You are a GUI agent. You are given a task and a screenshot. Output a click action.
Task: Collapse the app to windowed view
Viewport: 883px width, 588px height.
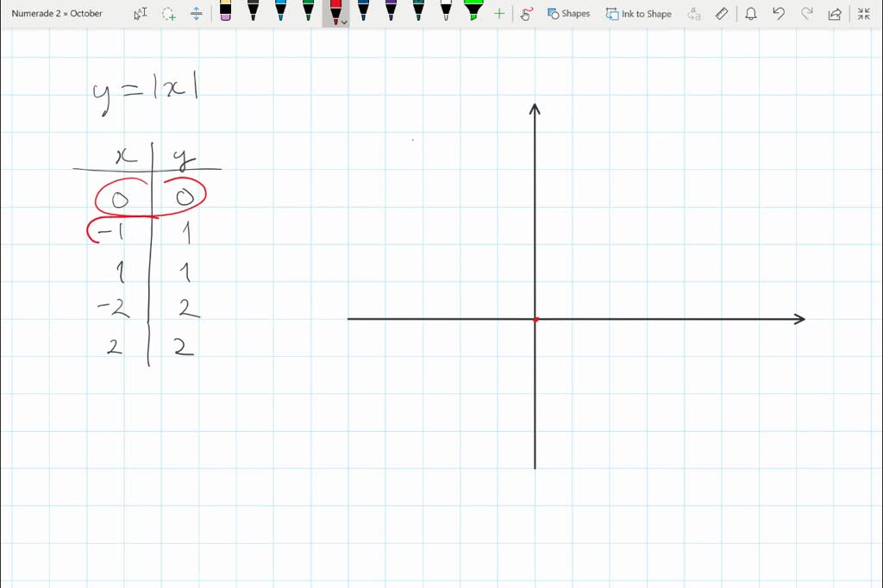pos(863,13)
